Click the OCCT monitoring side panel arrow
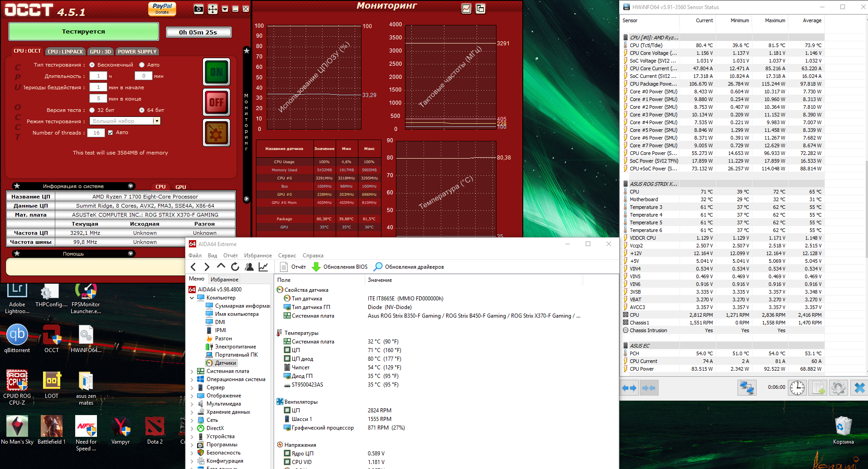Image resolution: width=868 pixels, height=469 pixels. (x=246, y=199)
